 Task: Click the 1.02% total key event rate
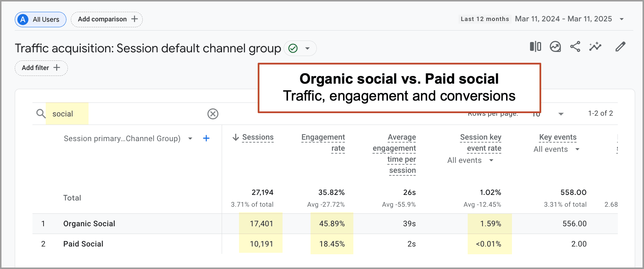[491, 192]
